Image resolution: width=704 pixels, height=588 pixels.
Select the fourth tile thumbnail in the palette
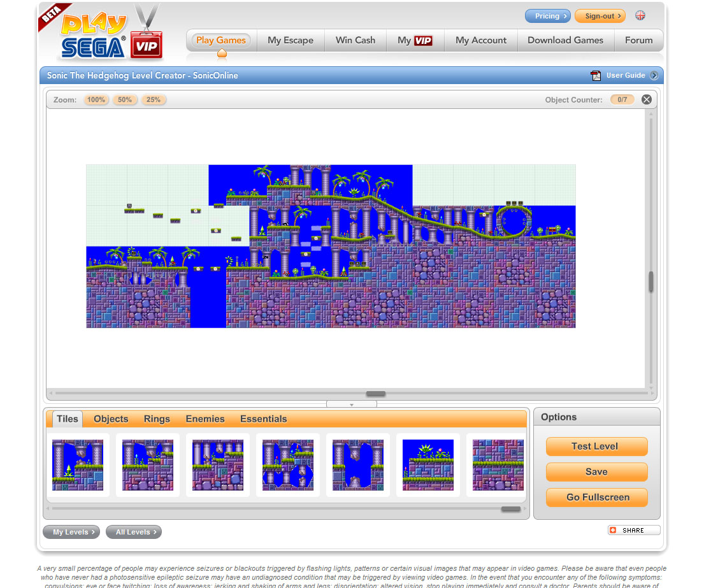pyautogui.click(x=288, y=465)
